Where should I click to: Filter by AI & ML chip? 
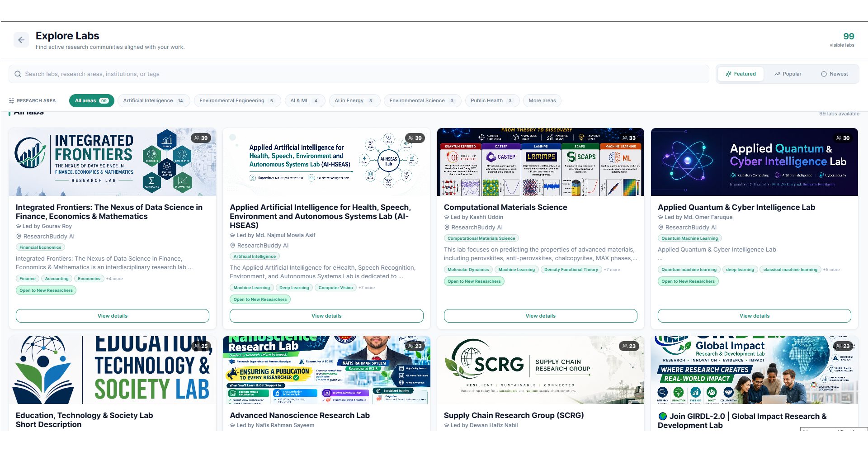[x=305, y=101]
